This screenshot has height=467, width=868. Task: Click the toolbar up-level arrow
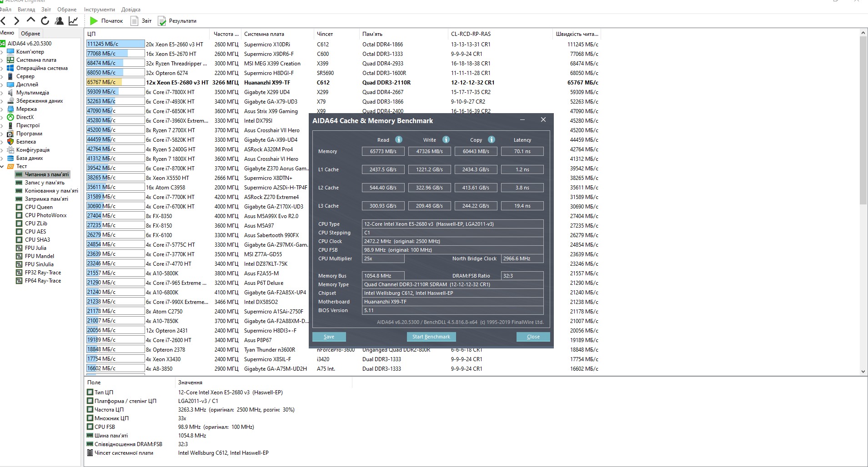pos(31,20)
